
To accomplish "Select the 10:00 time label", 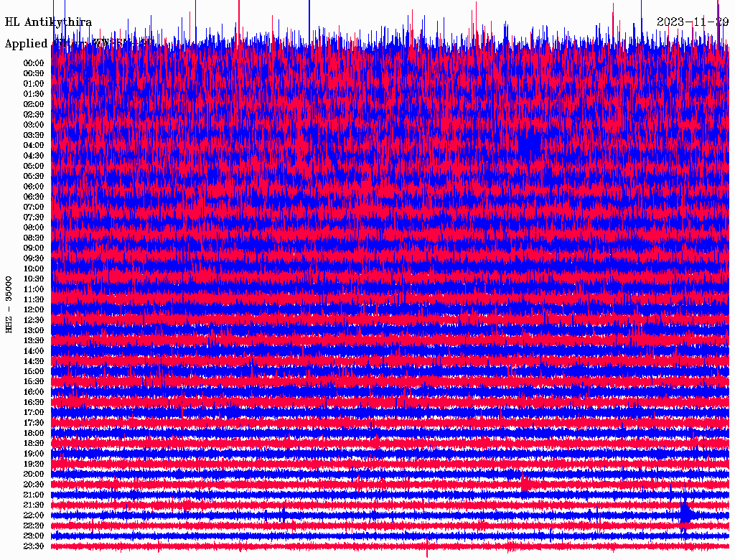I will pos(34,269).
